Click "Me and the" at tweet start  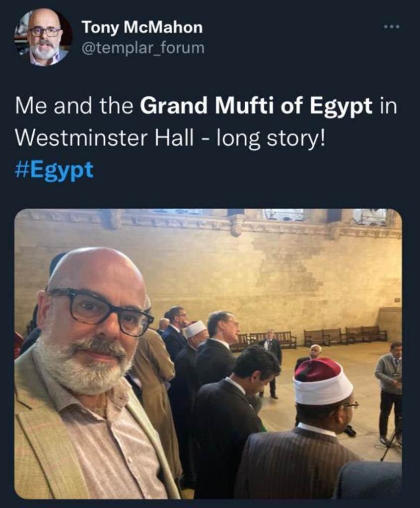tap(74, 107)
